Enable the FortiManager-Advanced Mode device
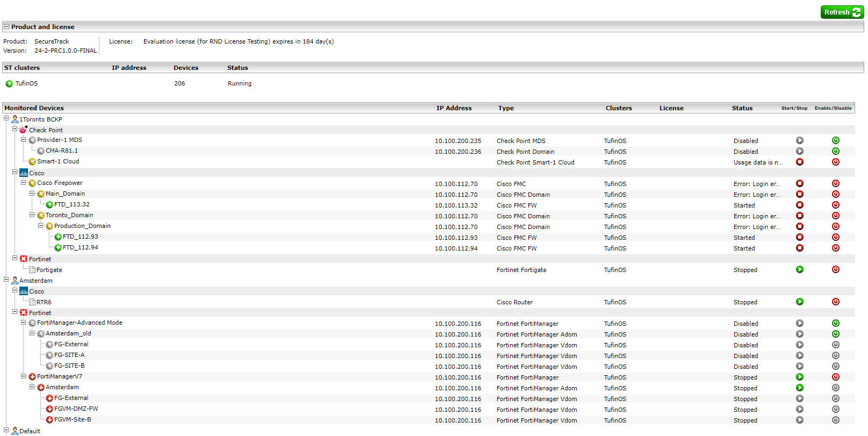 [836, 324]
